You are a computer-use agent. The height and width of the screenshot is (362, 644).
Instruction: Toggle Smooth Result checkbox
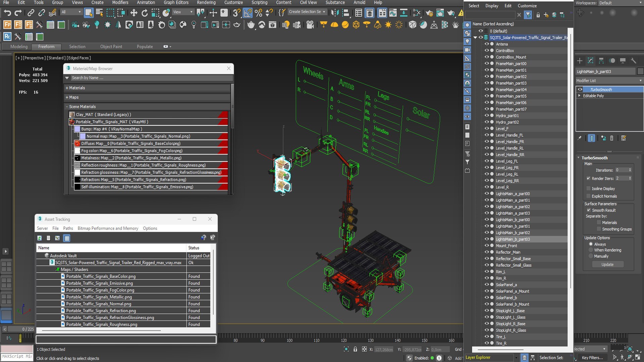[589, 210]
